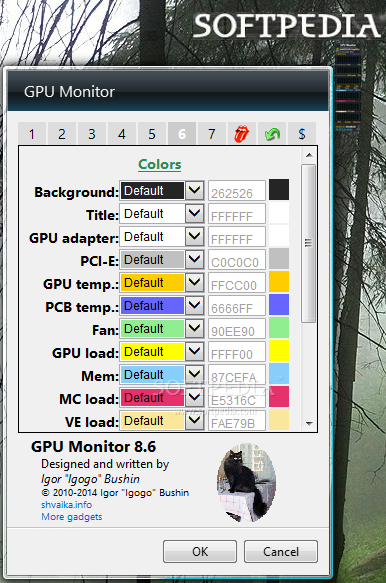Edit the PCB temp. hex field 6666FF
386x583 pixels.
click(x=237, y=306)
